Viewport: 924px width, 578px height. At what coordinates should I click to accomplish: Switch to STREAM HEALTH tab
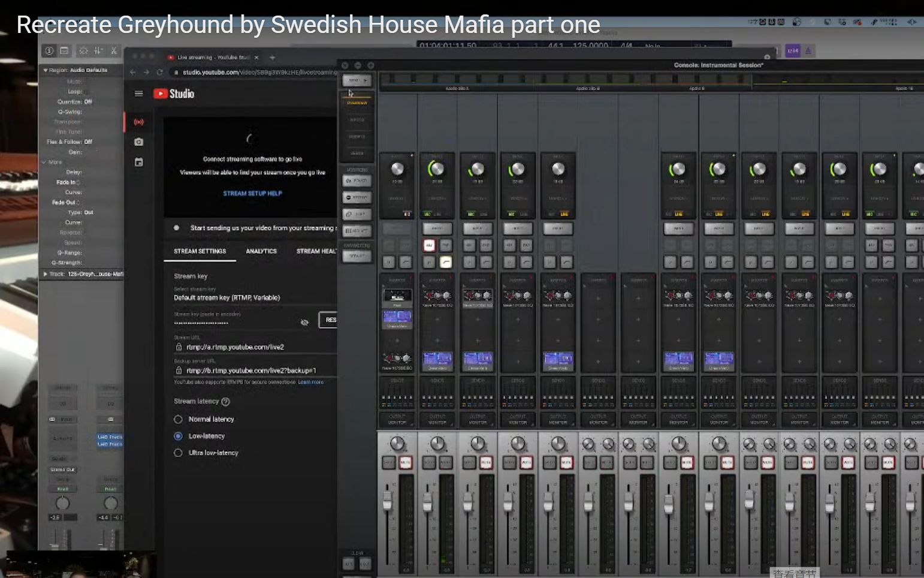[x=316, y=251]
